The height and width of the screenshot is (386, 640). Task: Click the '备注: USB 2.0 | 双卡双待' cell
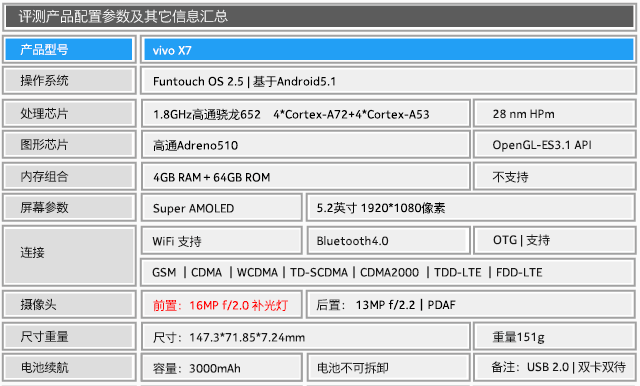[555, 368]
